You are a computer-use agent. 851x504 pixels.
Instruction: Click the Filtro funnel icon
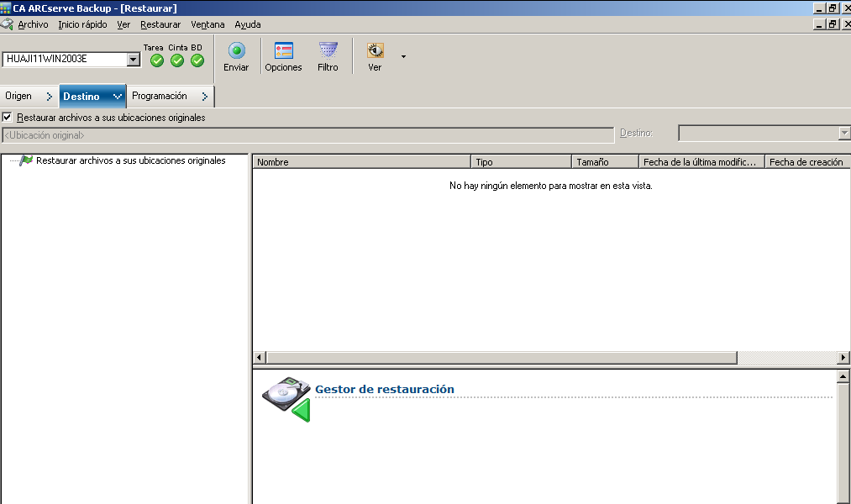[328, 50]
